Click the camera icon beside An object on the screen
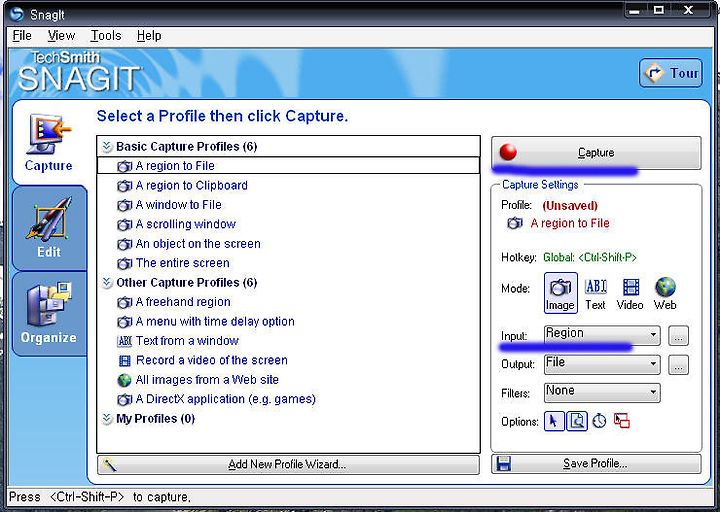Image resolution: width=720 pixels, height=512 pixels. [x=124, y=244]
